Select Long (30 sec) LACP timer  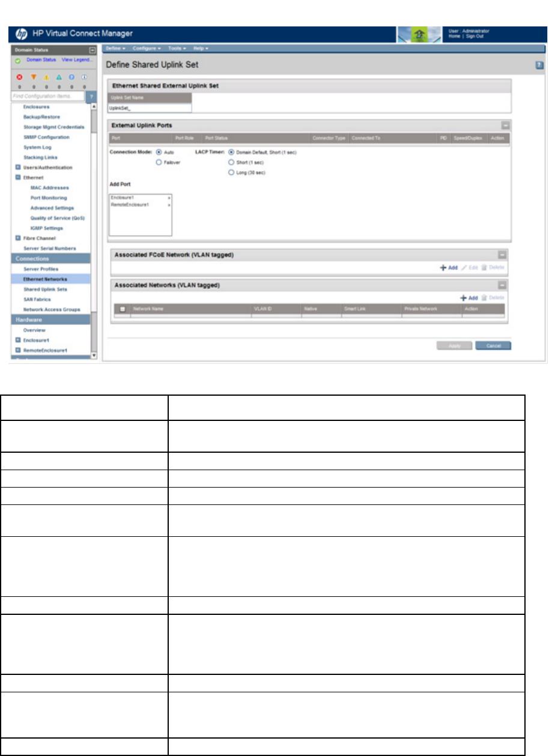(231, 172)
